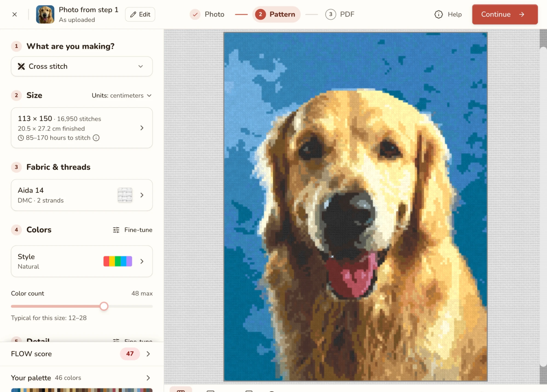Click the rainbow style color swatch
The height and width of the screenshot is (392, 547).
click(x=118, y=261)
